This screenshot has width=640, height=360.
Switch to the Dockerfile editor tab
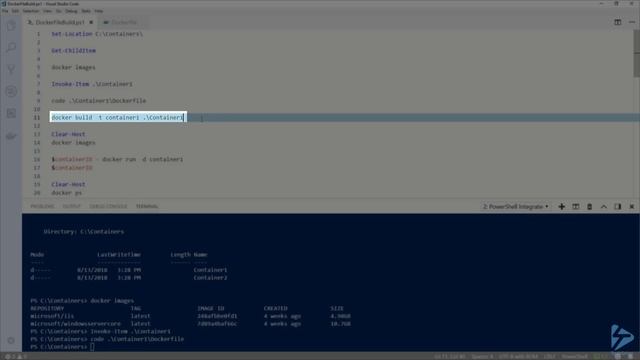124,22
